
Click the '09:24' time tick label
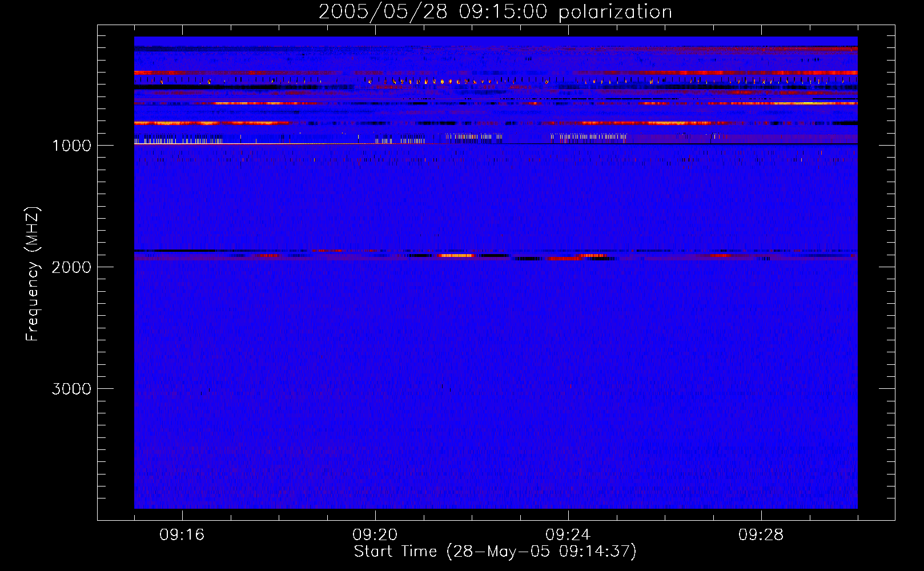(x=568, y=535)
